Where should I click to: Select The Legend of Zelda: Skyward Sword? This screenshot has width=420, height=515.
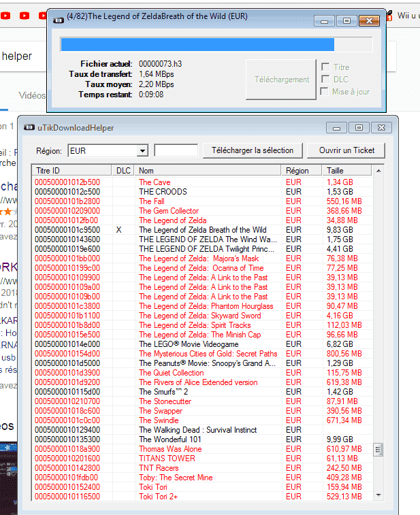(x=202, y=315)
